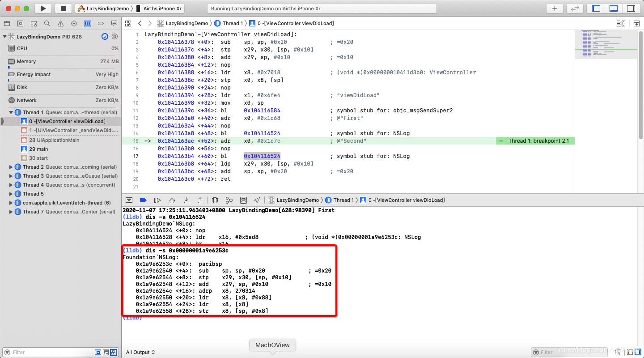Expand Thread 5 disclosure triangle
The image size is (644, 358).
pos(11,194)
